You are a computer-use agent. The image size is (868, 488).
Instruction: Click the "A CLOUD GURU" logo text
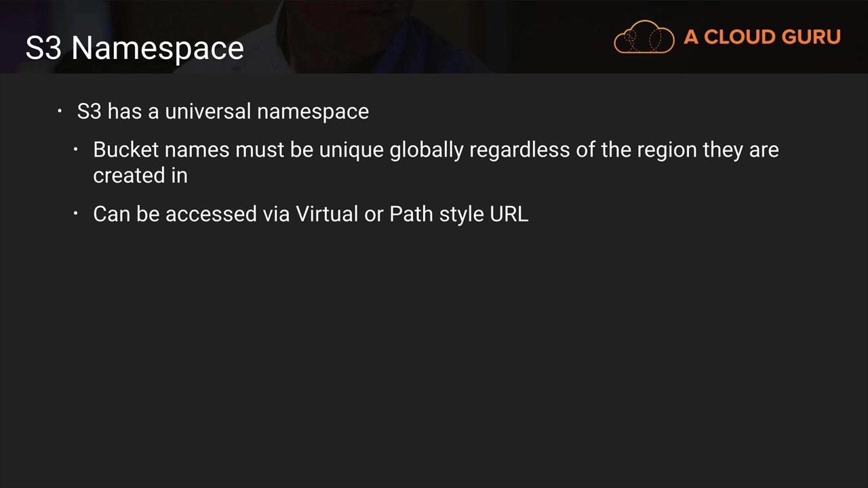pyautogui.click(x=762, y=37)
